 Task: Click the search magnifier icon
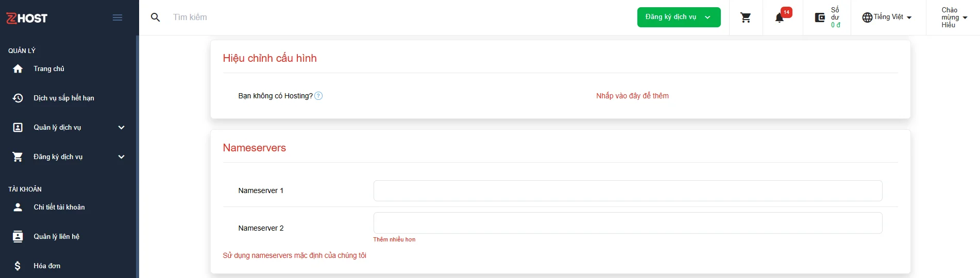click(155, 18)
